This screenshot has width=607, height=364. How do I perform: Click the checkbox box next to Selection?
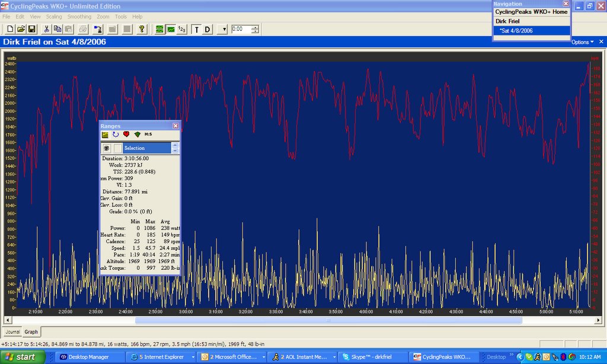tap(118, 148)
